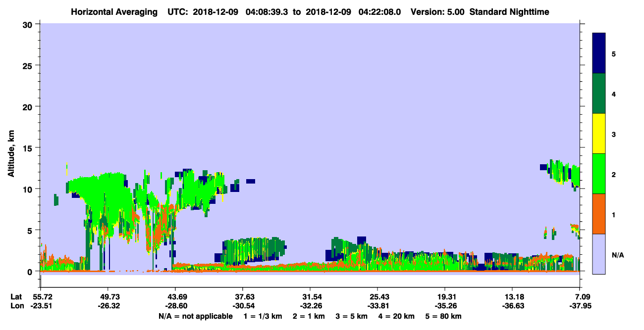Click the latitude value 37.63

243,297
